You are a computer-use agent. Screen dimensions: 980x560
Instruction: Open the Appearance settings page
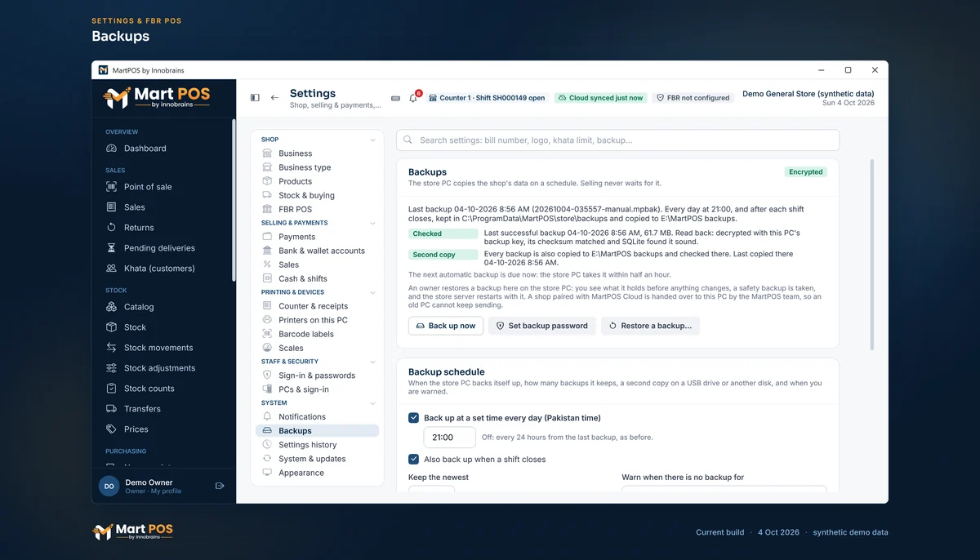tap(317, 473)
